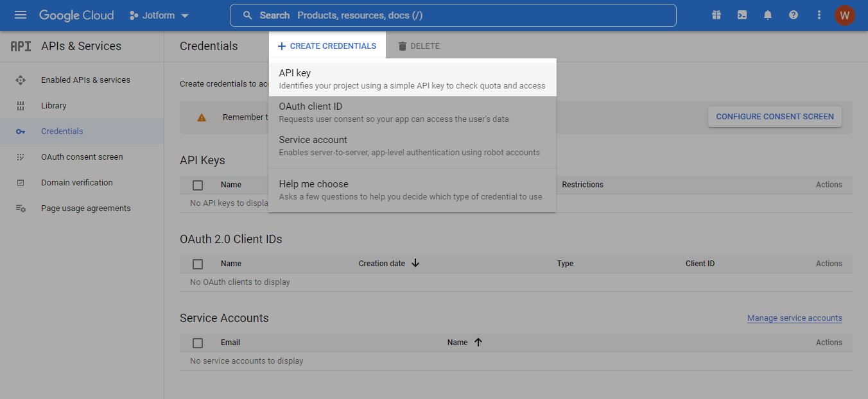Open the help question mark icon

794,15
